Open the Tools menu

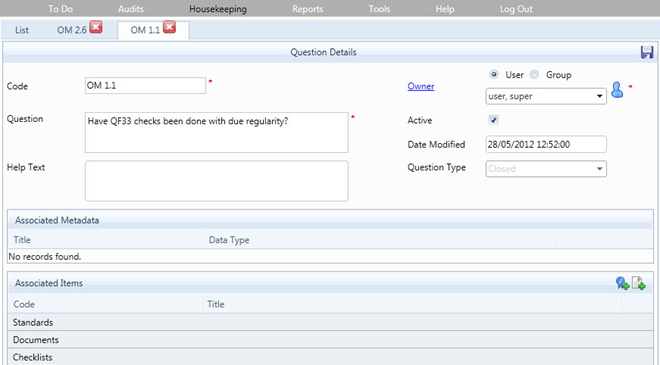coord(379,9)
